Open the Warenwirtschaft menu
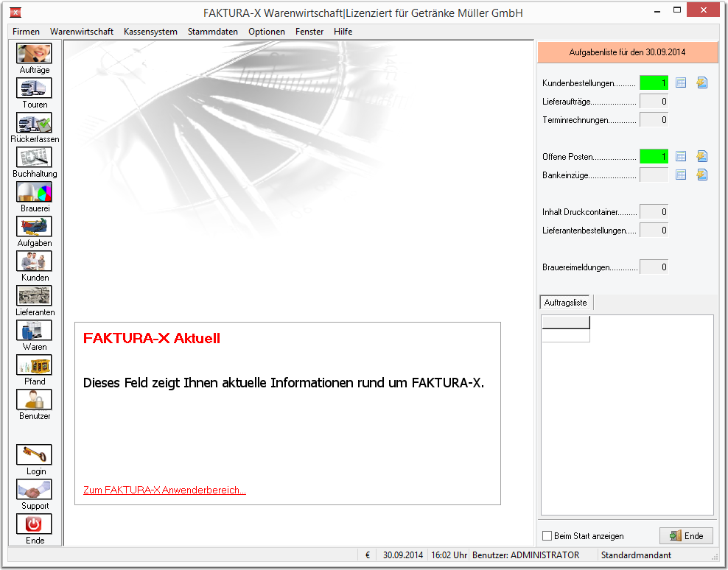 tap(82, 32)
